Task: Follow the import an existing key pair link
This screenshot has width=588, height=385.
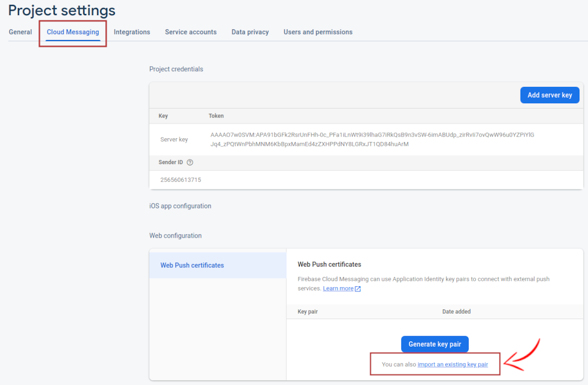Action: [453, 364]
